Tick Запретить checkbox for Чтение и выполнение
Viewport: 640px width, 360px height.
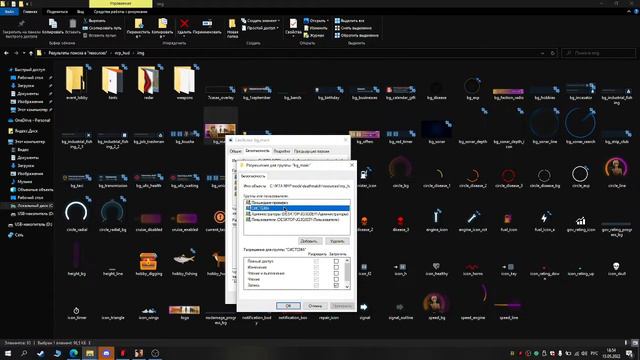tap(336, 273)
